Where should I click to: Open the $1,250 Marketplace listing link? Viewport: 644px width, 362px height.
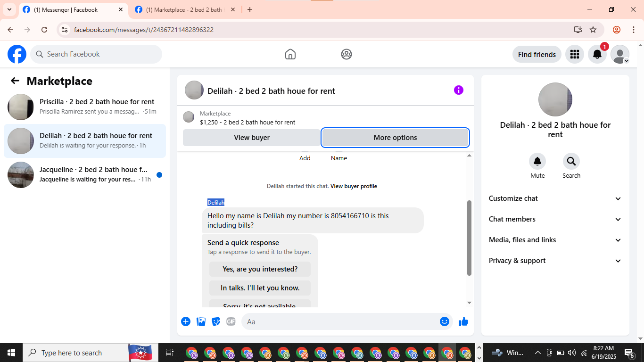pyautogui.click(x=248, y=122)
